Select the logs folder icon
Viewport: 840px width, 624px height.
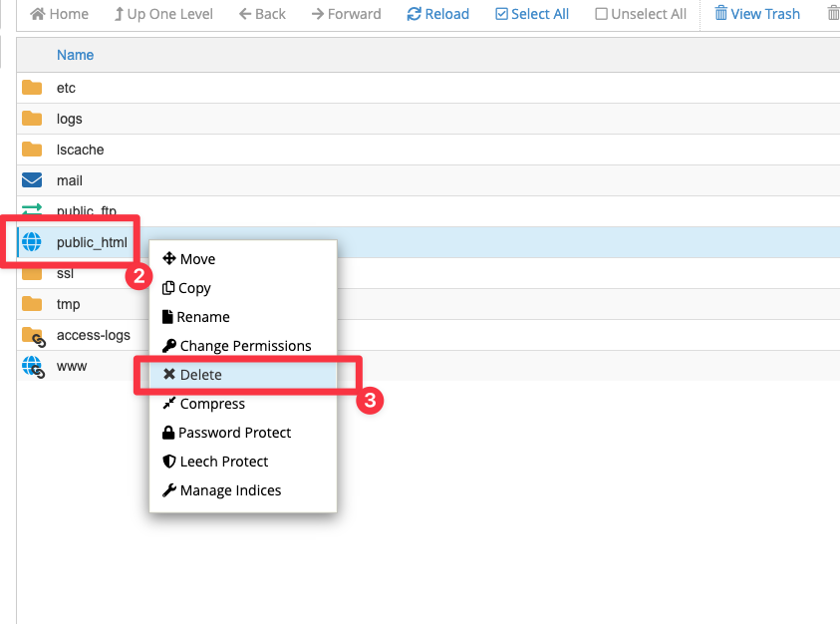(32, 119)
